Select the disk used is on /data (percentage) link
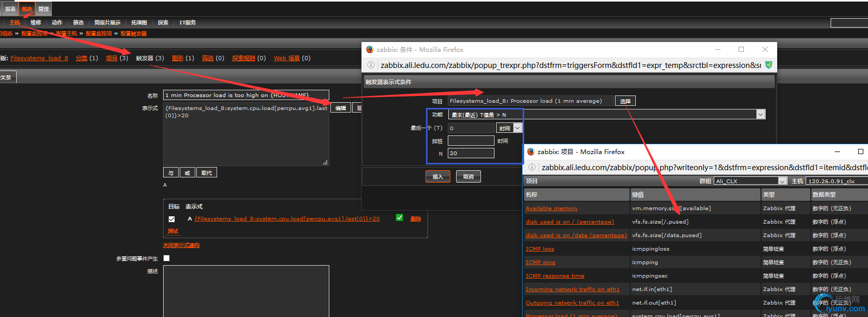The image size is (868, 317). pyautogui.click(x=577, y=236)
